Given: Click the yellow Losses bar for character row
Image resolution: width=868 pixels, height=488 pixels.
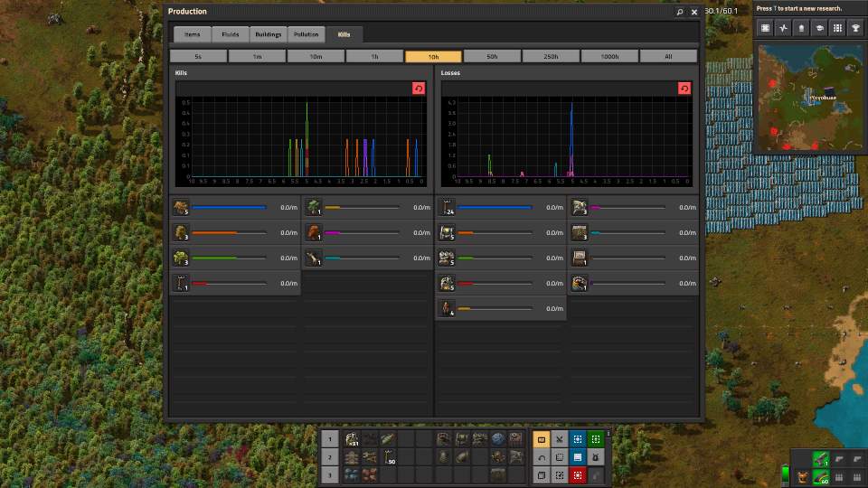Looking at the screenshot, I should [495, 309].
